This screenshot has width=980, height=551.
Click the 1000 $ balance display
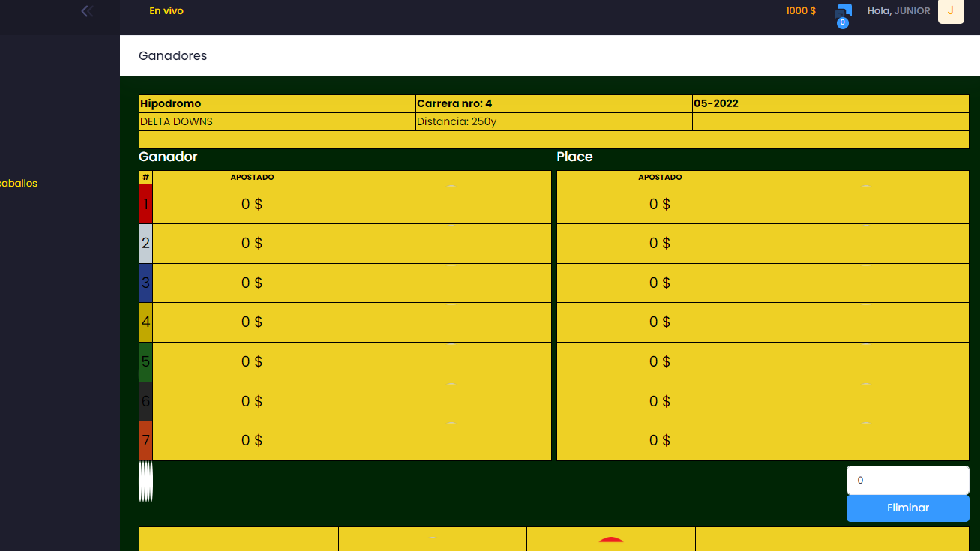pos(801,11)
